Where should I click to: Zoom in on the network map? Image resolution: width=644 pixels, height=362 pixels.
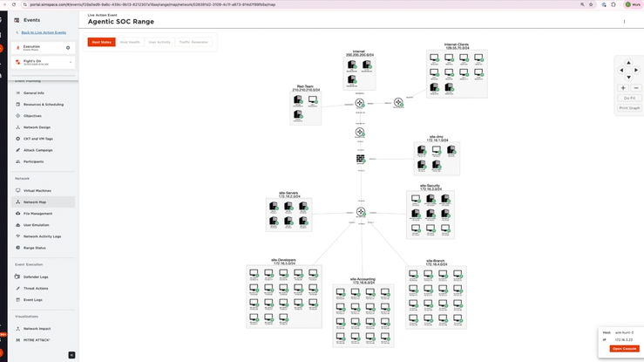click(623, 88)
